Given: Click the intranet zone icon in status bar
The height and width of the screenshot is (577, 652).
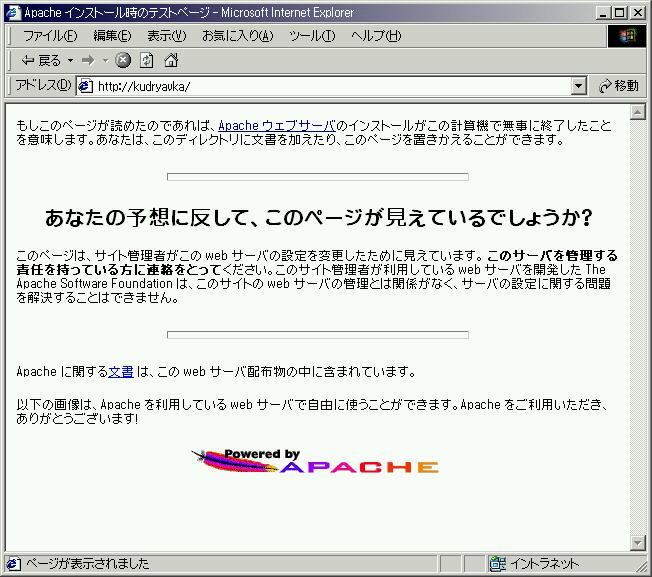Looking at the screenshot, I should 497,563.
